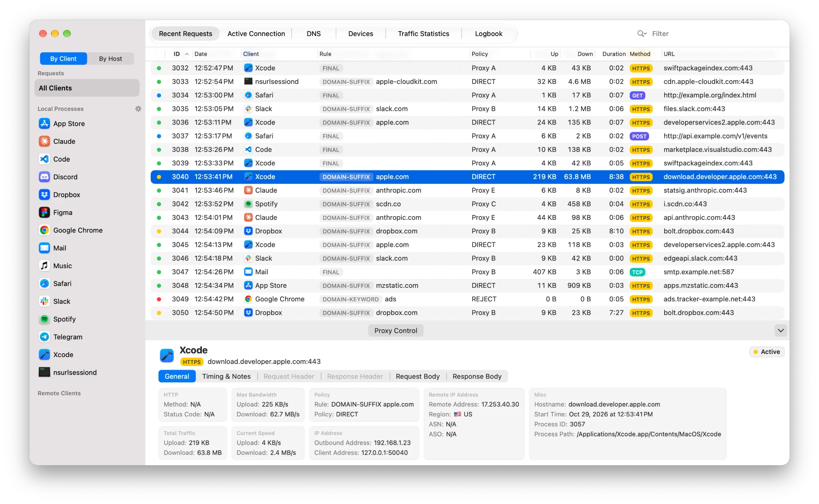This screenshot has width=819, height=504.
Task: Select Spotify icon in sidebar
Action: (x=44, y=319)
